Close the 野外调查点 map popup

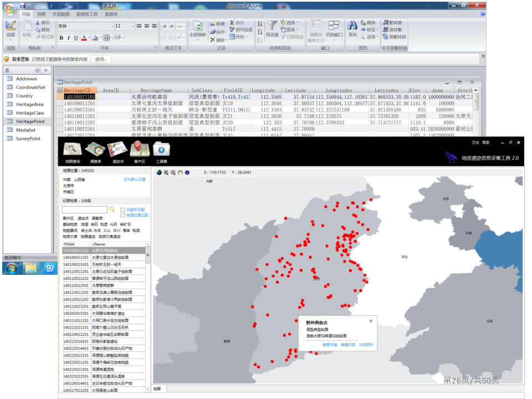tap(371, 321)
